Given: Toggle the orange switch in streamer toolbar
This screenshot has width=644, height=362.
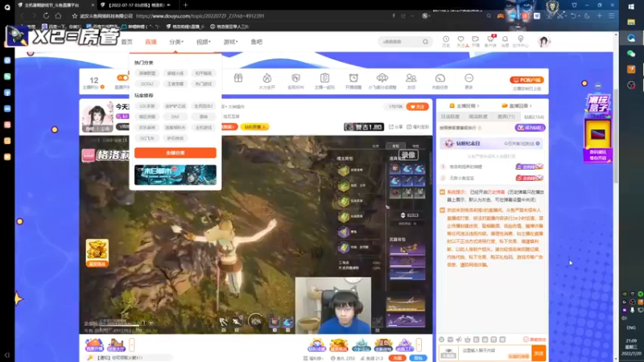Looking at the screenshot, I should [x=122, y=77].
